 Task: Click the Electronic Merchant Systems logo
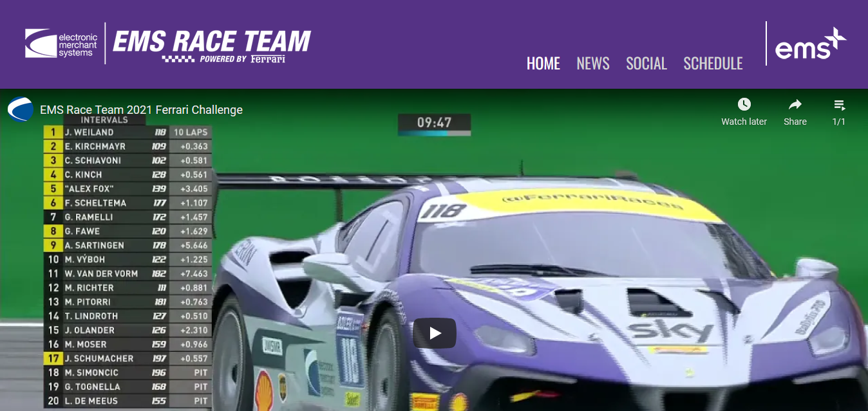(x=61, y=44)
